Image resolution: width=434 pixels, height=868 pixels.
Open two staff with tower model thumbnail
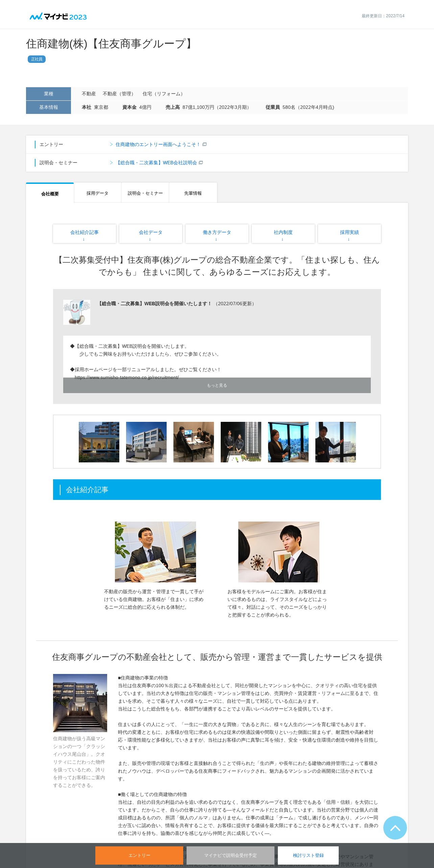click(x=241, y=442)
